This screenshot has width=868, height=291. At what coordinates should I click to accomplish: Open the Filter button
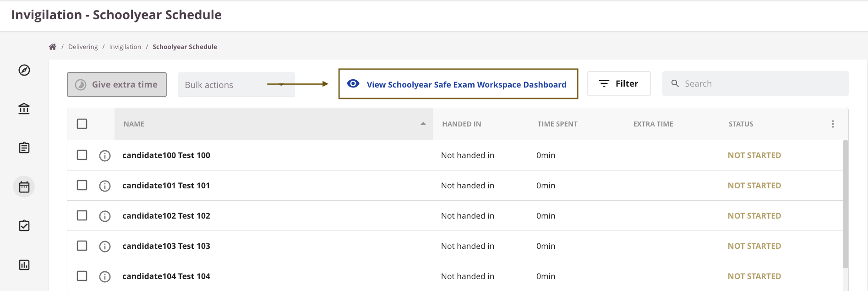[619, 83]
